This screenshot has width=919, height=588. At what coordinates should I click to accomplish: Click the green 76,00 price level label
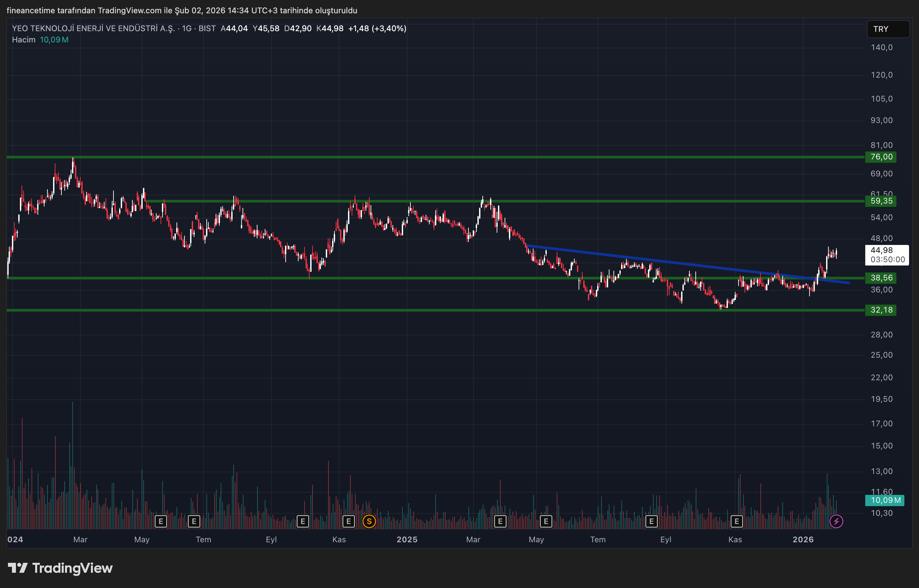click(881, 157)
